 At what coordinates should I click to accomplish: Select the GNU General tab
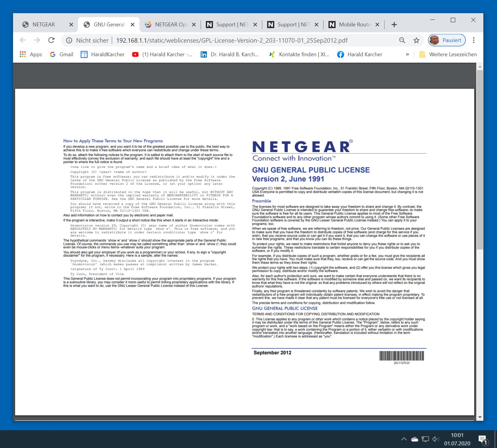pos(109,25)
